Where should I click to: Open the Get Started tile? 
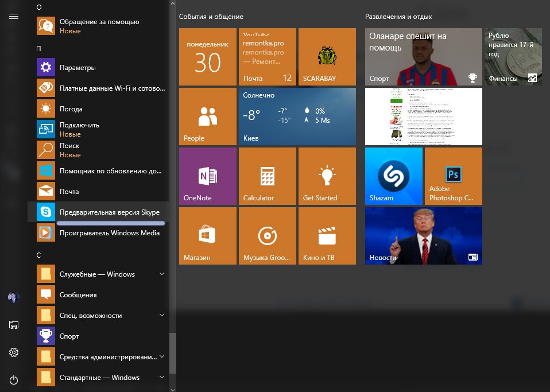coord(327,176)
